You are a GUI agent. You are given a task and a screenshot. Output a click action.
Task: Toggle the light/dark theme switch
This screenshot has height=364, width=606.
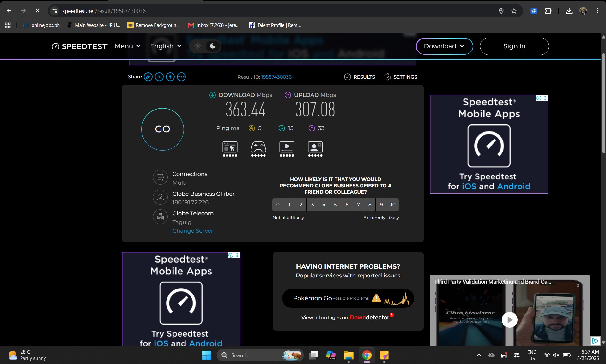[x=205, y=46]
